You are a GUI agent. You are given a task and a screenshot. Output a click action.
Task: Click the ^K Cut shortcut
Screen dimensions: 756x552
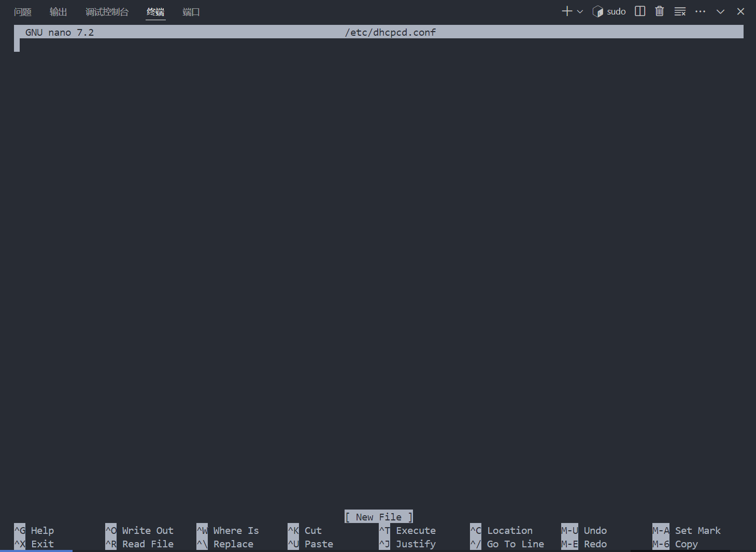pos(305,530)
